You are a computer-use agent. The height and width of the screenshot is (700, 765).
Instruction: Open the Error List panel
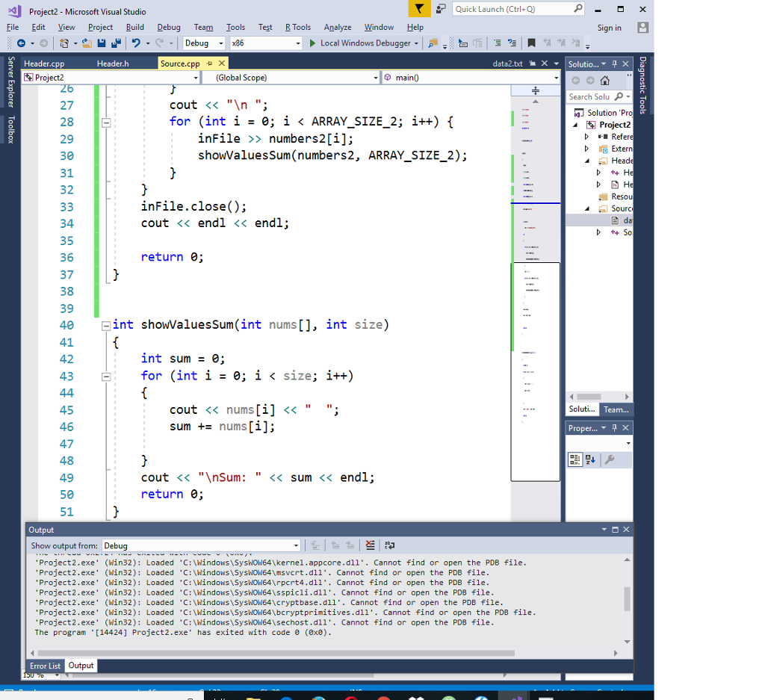pos(44,666)
